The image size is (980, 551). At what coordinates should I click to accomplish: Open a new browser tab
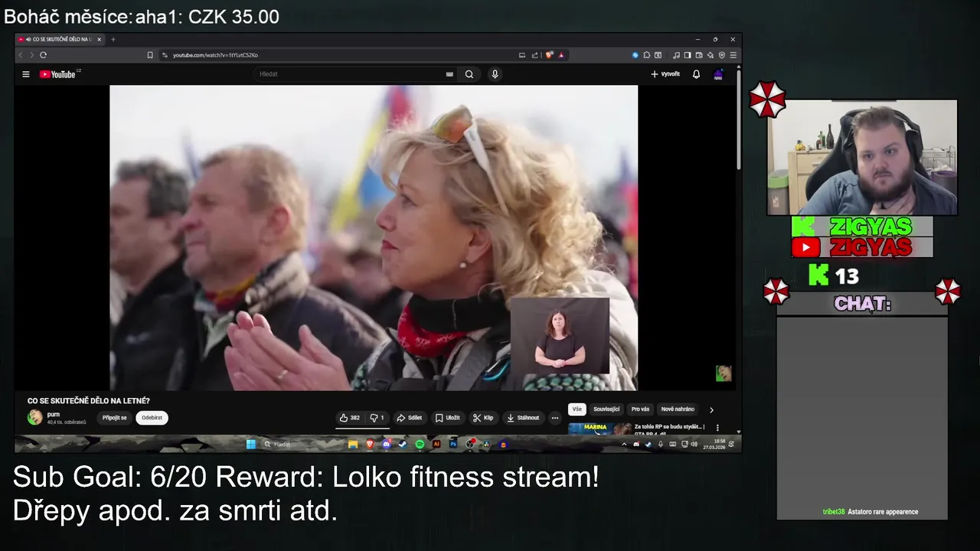point(113,39)
